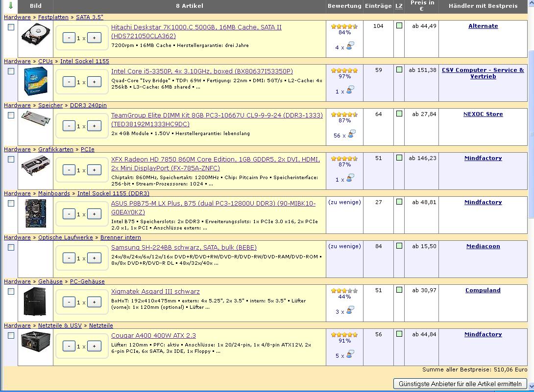Open reviews icon for Cougar A400
This screenshot has height=392, width=534.
pyautogui.click(x=350, y=354)
